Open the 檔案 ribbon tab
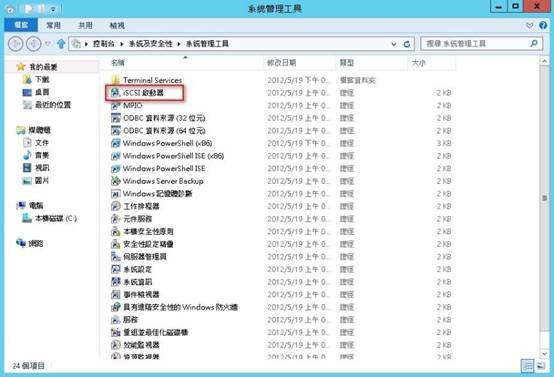The height and width of the screenshot is (377, 554). point(21,25)
